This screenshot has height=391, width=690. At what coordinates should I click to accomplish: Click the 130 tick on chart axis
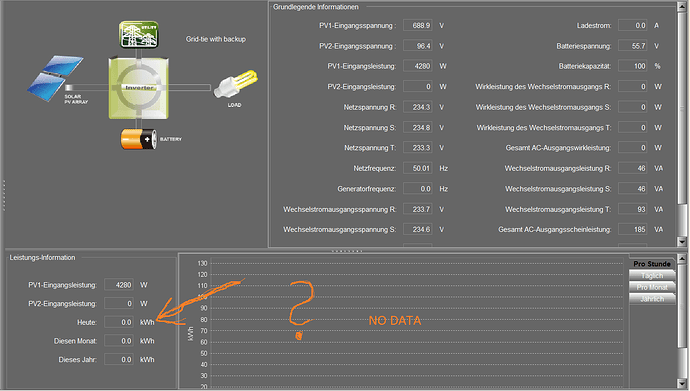(202, 263)
